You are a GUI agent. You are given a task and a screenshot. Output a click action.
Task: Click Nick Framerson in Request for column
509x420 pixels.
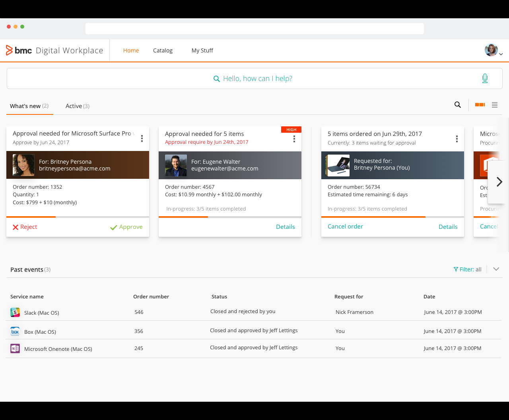pos(354,312)
